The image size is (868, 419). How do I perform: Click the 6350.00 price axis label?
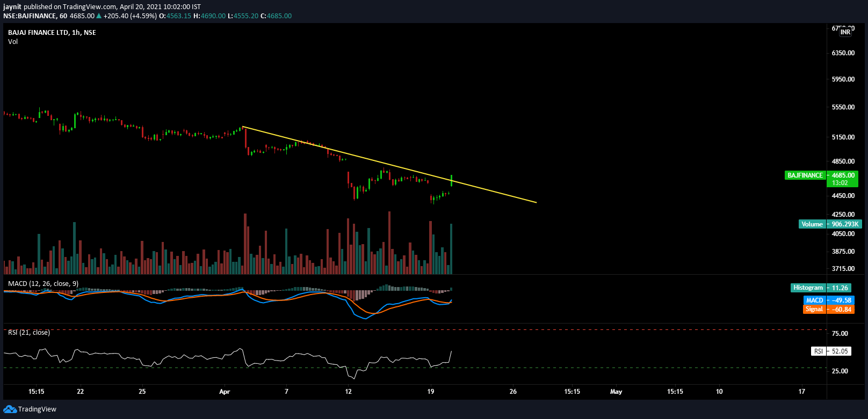[x=843, y=53]
